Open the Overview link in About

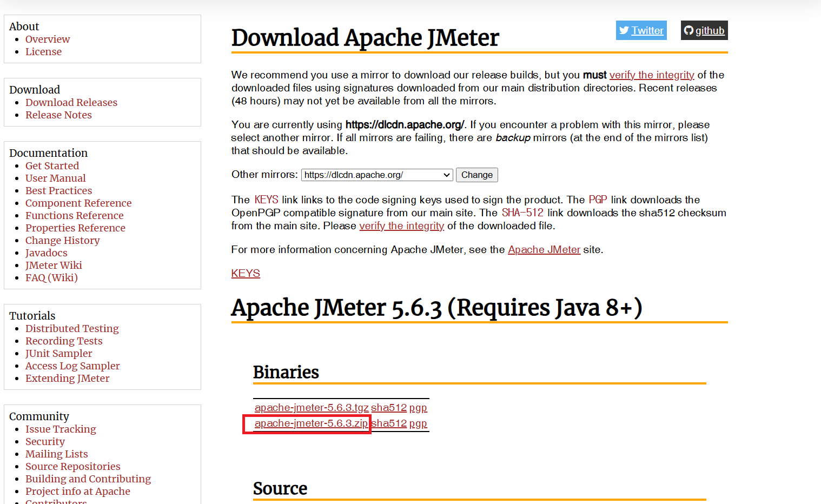tap(48, 39)
